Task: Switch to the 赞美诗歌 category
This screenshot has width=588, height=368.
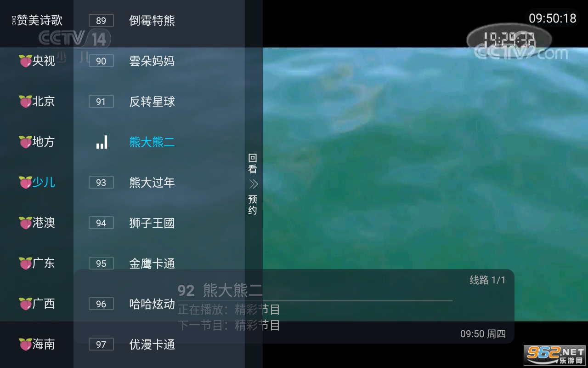Action: click(37, 21)
